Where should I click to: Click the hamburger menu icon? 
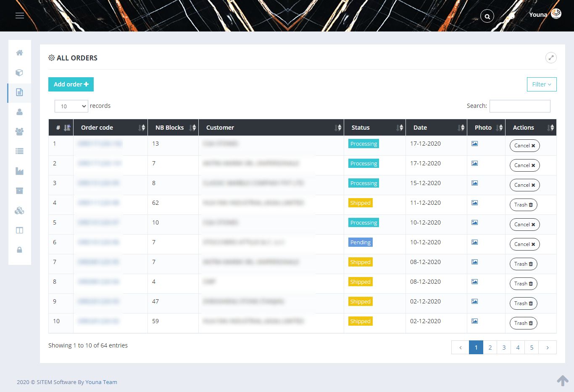[x=20, y=16]
